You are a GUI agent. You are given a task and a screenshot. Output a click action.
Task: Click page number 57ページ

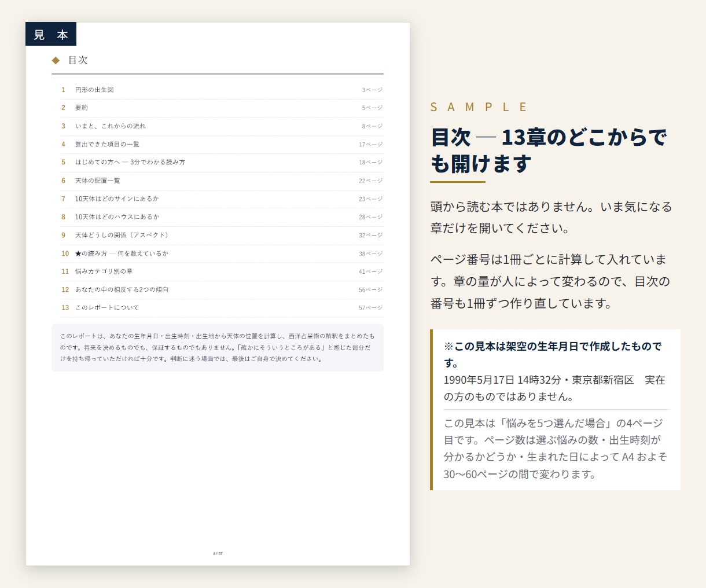[x=370, y=308]
